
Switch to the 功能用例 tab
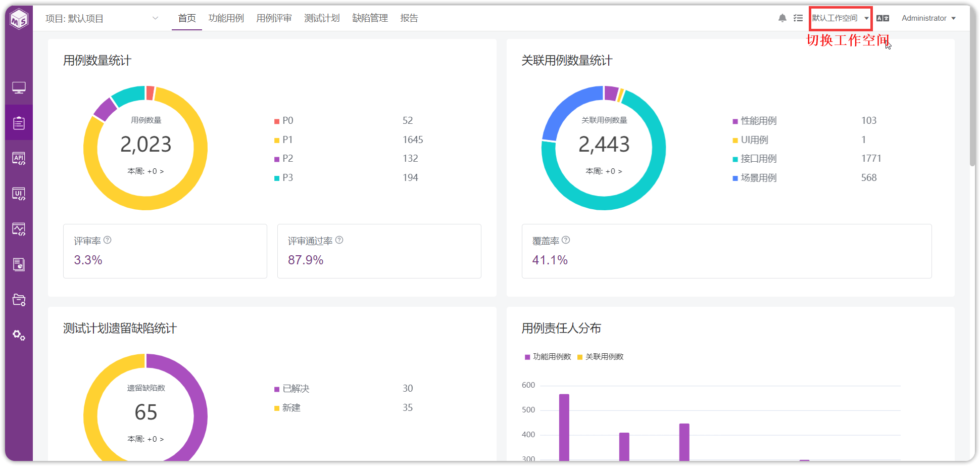[226, 18]
